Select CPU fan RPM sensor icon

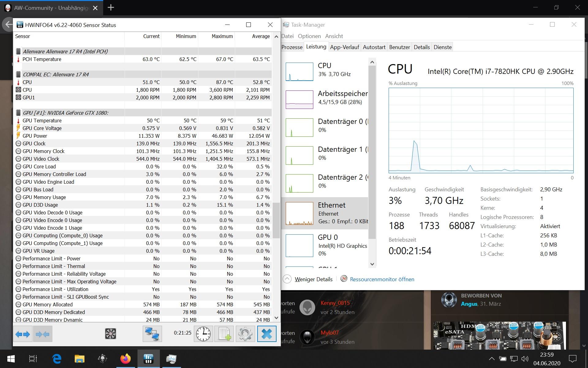click(x=18, y=90)
